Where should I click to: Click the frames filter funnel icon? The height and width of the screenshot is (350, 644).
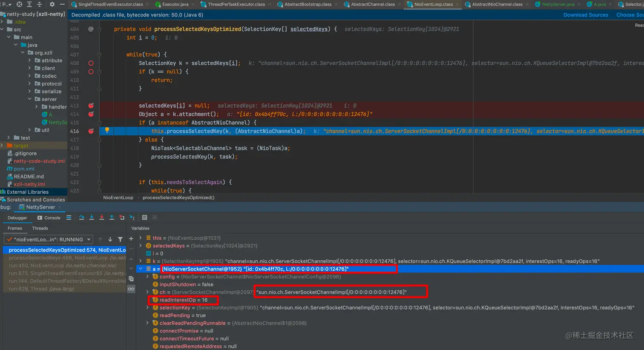pos(120,239)
